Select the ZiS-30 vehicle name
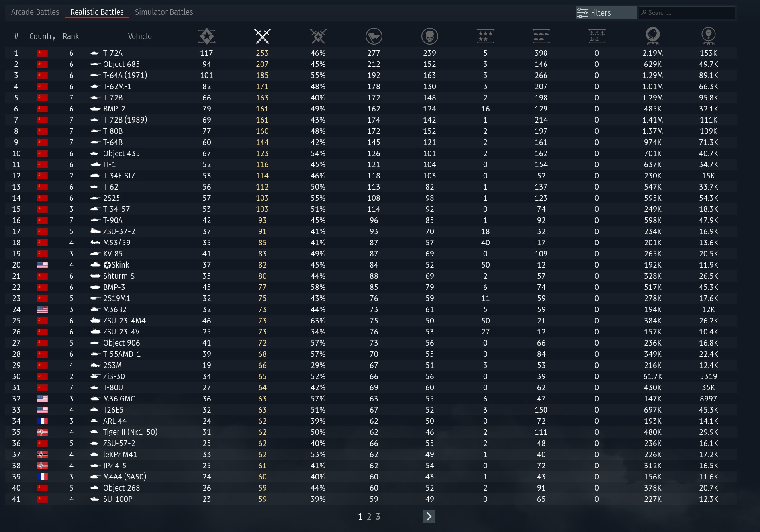 (x=114, y=376)
